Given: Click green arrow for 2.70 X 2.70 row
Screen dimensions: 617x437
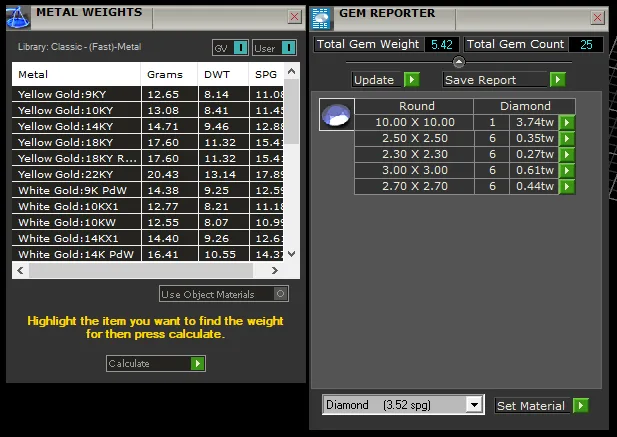Looking at the screenshot, I should (567, 186).
